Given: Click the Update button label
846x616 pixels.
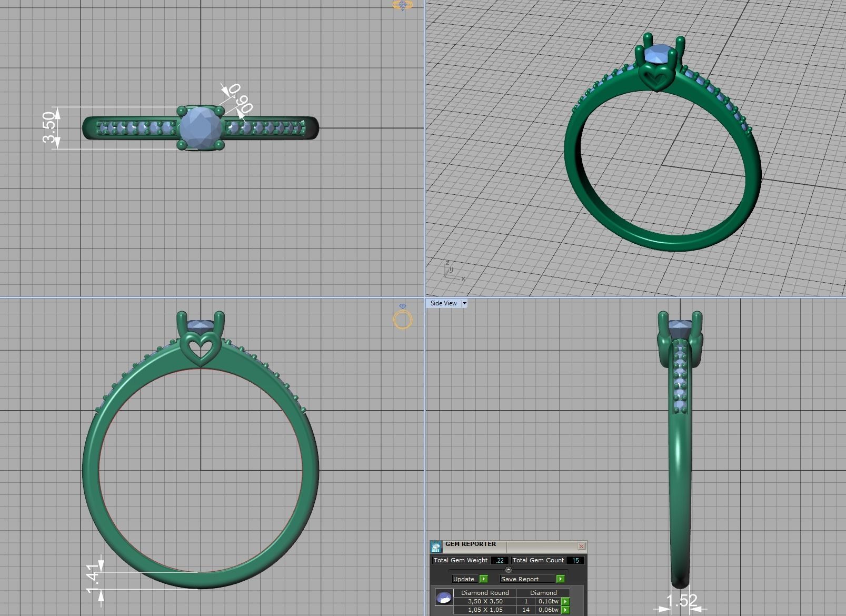Looking at the screenshot, I should coord(464,579).
